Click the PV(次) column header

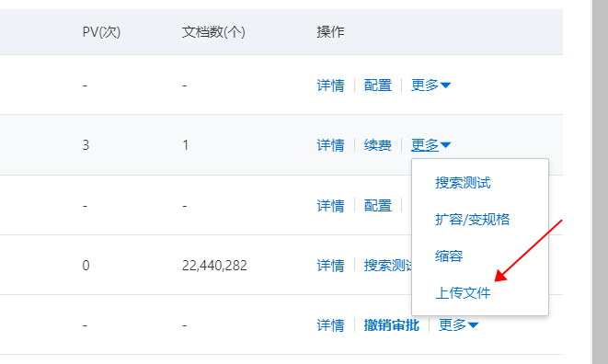click(101, 32)
